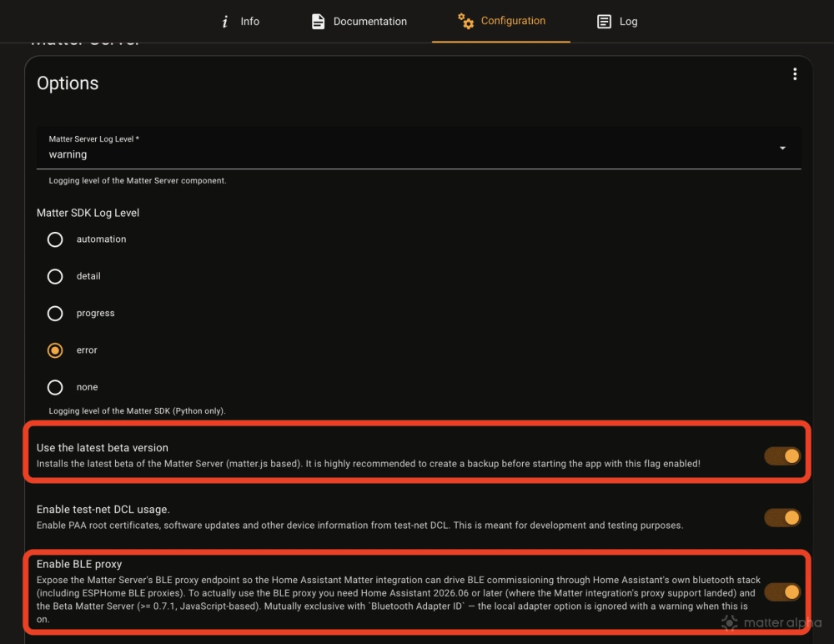Open the Options three-dot menu

(x=795, y=74)
